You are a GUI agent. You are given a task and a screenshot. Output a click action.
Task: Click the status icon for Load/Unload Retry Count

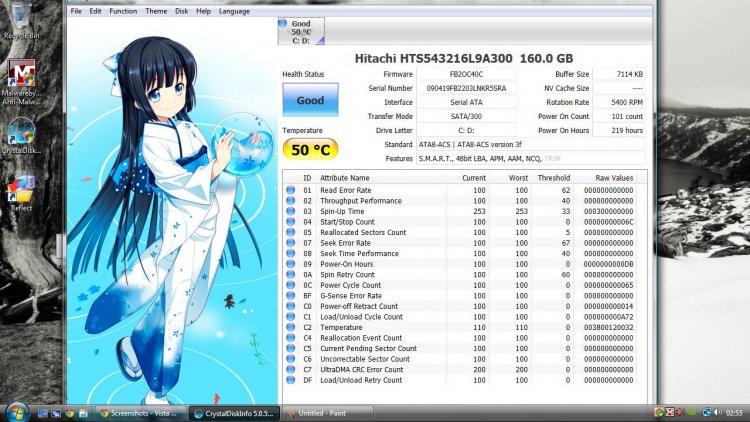click(290, 379)
